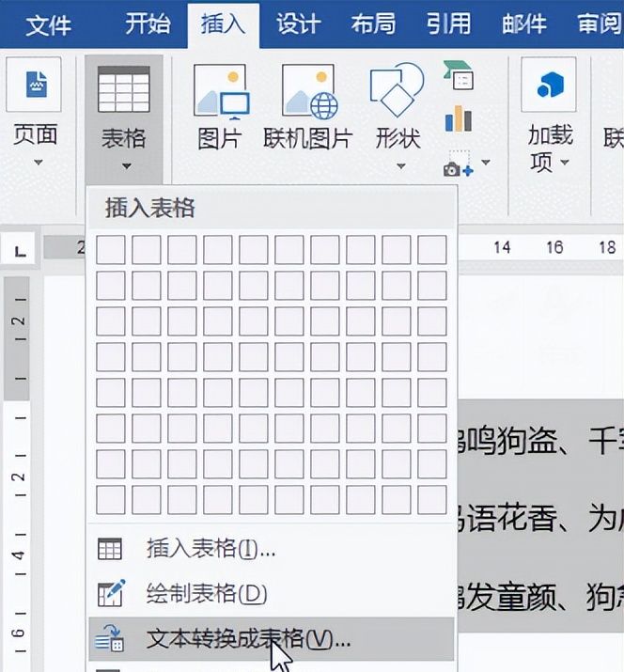This screenshot has height=672, width=624.
Task: Switch to the 设计 ribbon tab
Action: [298, 23]
